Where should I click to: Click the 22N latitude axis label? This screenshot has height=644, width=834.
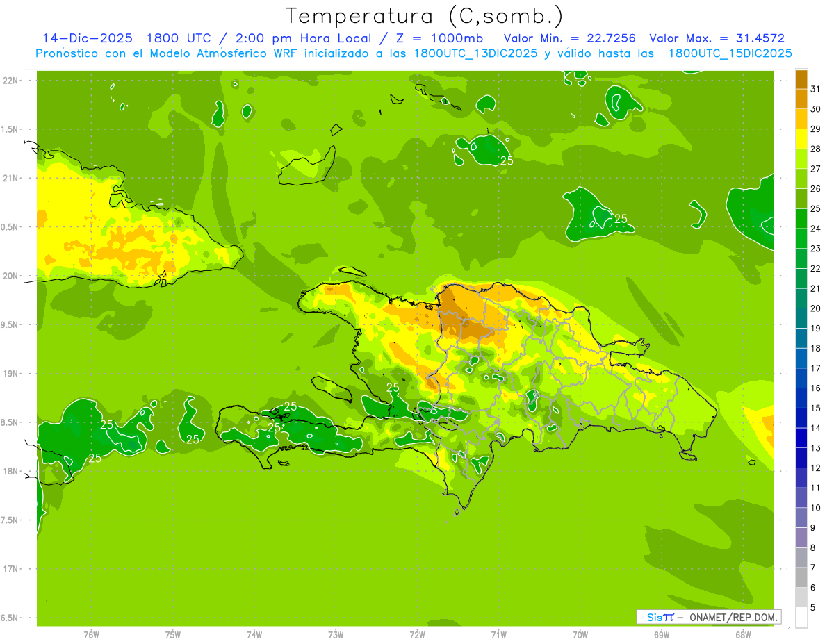pyautogui.click(x=12, y=80)
